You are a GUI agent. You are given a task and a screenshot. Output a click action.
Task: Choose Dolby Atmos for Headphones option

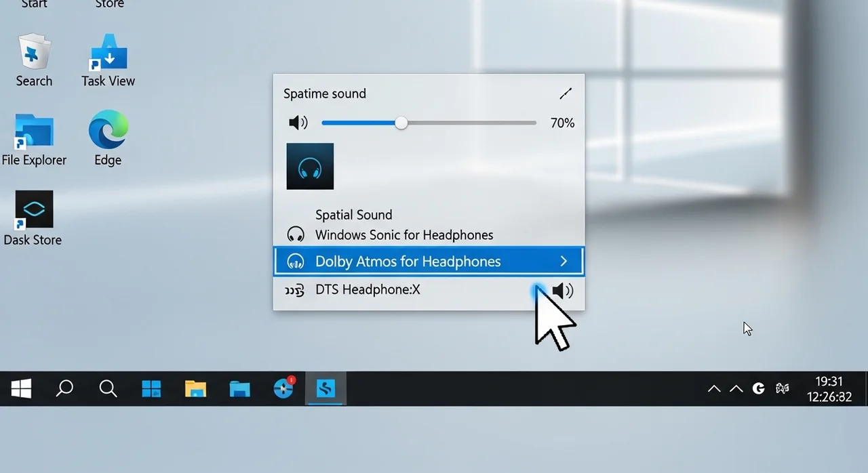(408, 262)
